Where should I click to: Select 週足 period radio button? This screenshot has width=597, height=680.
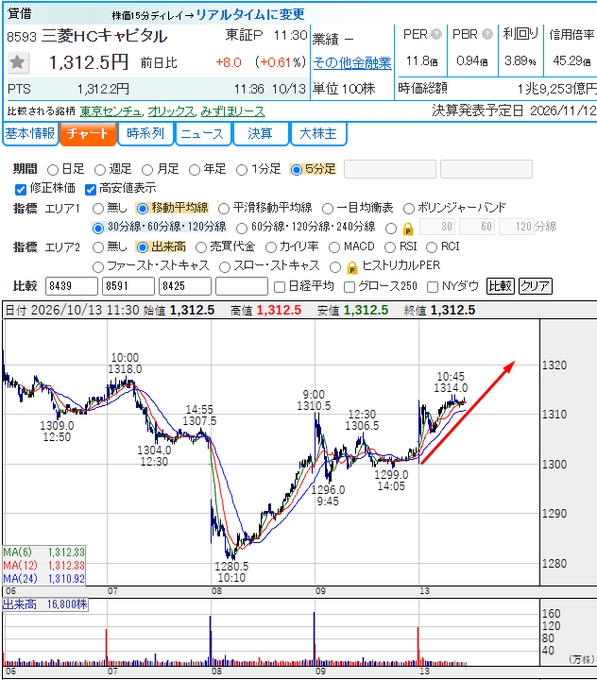coord(100,170)
